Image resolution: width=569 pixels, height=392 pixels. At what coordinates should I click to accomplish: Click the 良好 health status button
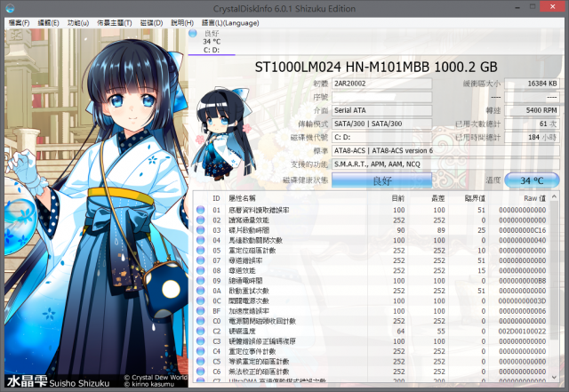pyautogui.click(x=381, y=180)
